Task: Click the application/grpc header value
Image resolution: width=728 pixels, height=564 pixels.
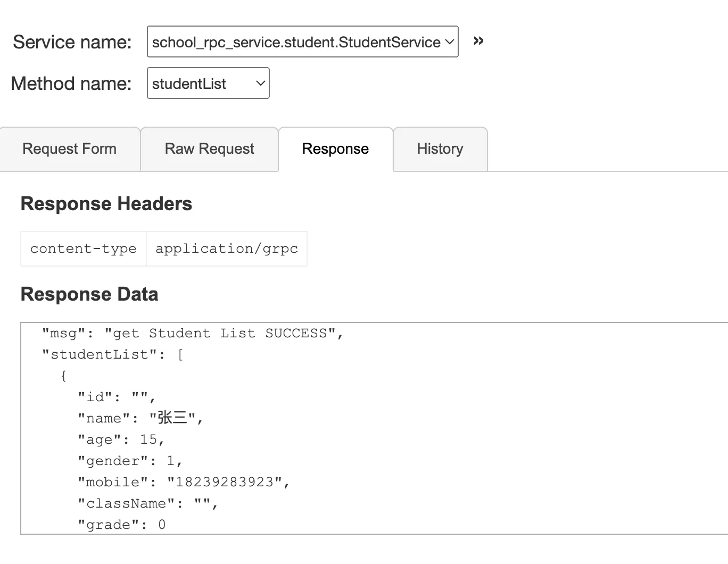Action: point(227,248)
